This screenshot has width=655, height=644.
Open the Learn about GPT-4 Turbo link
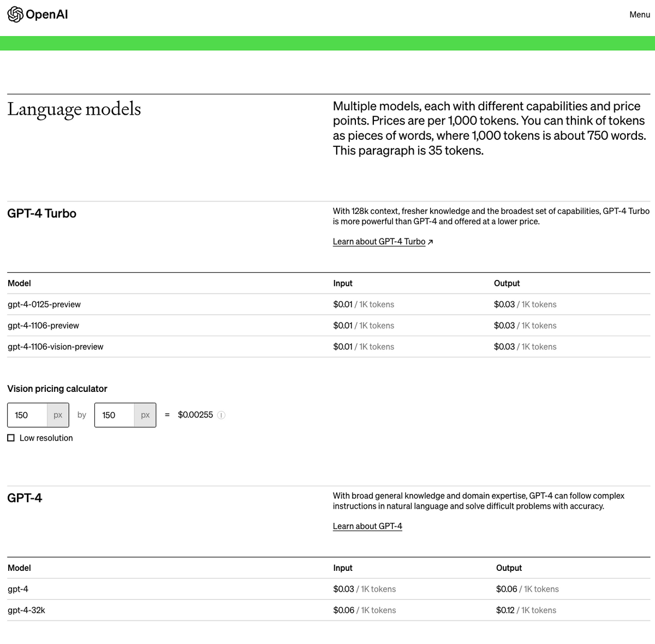[379, 242]
